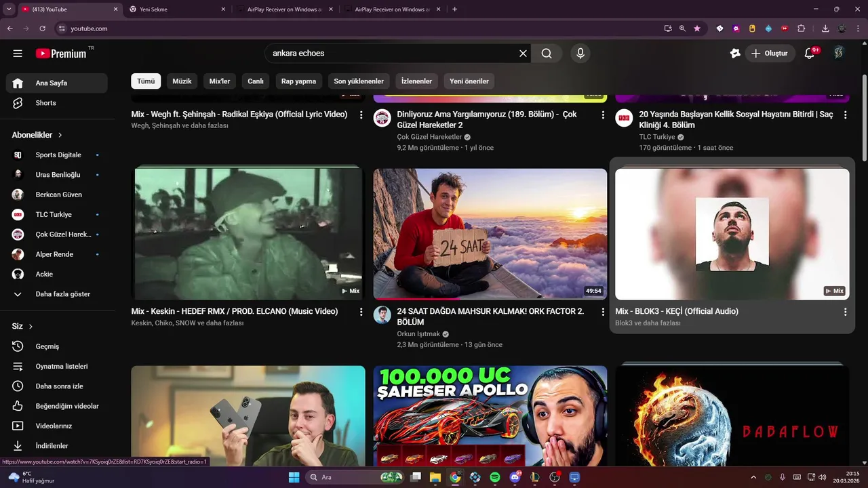
Task: Open Videolarınız in the sidebar
Action: (57, 426)
